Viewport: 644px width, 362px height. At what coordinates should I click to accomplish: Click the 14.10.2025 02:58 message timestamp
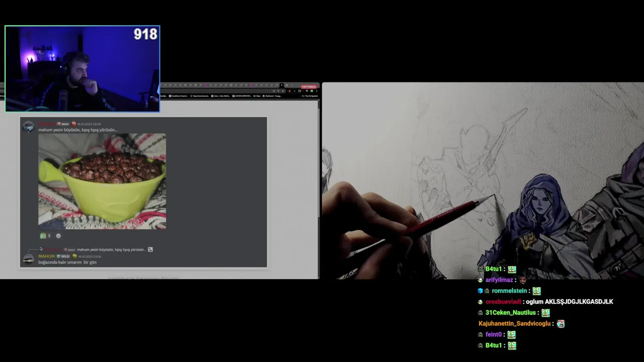tap(89, 124)
